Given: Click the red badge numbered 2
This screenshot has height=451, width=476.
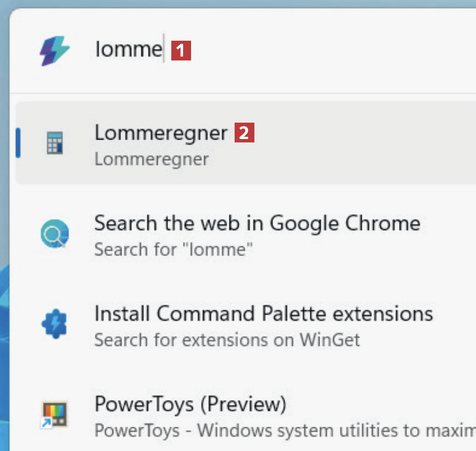Looking at the screenshot, I should [x=244, y=133].
